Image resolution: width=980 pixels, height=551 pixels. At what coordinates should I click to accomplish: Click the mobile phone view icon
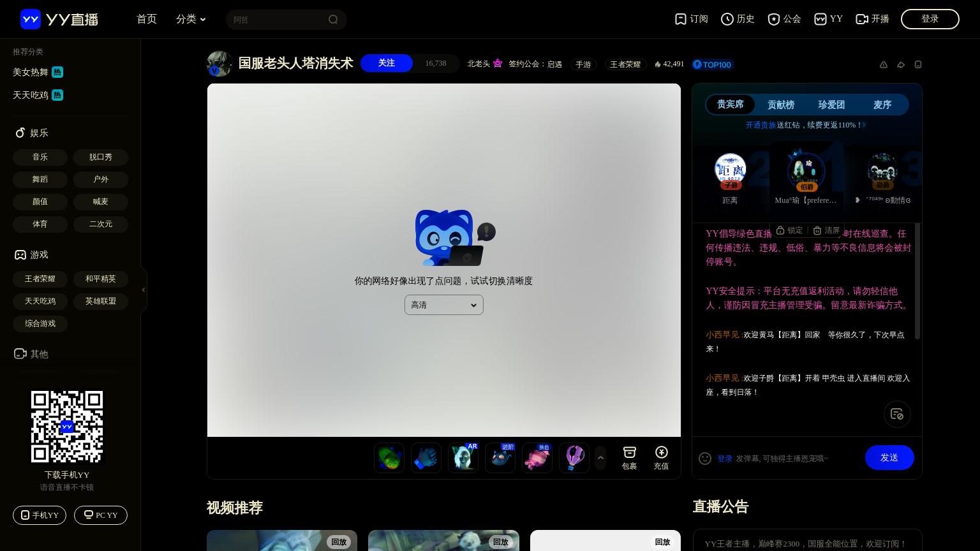[x=918, y=64]
